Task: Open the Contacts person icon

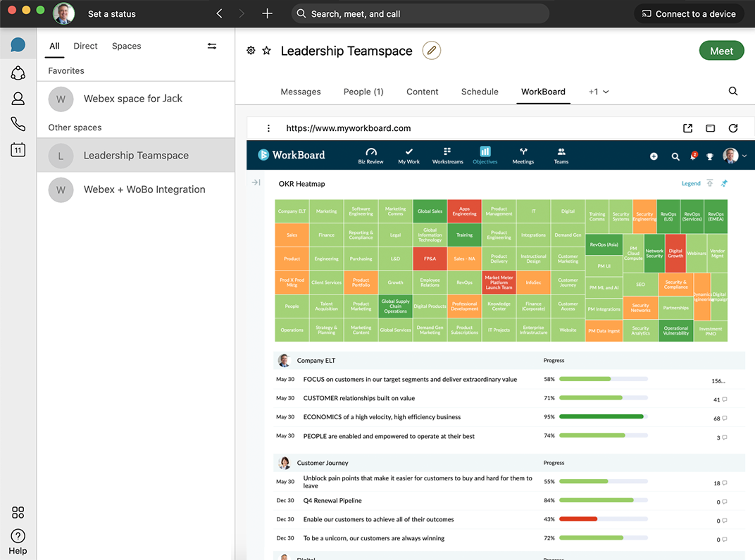Action: (18, 99)
